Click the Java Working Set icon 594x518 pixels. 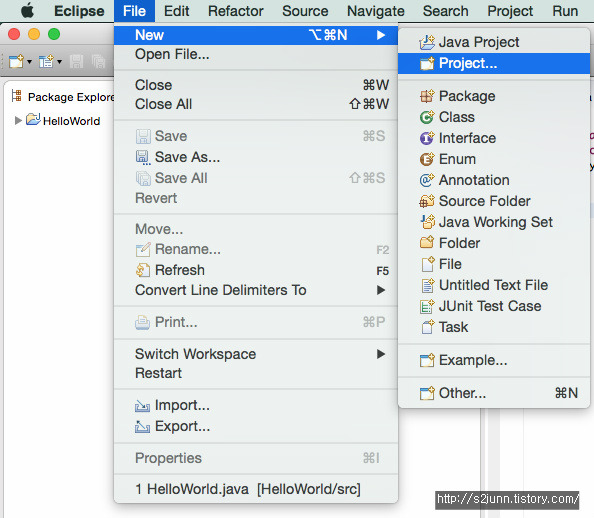(x=427, y=222)
